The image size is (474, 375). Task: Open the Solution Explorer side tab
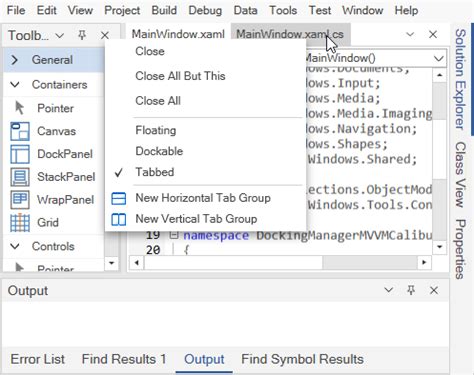click(460, 79)
